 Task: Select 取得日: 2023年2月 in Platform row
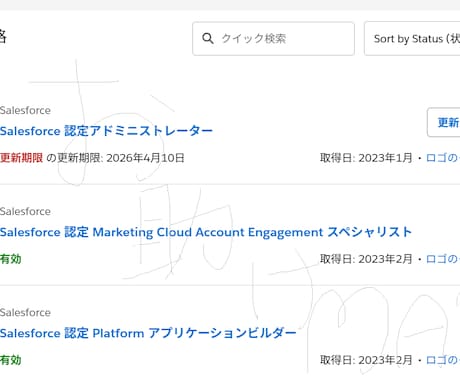[x=366, y=360]
